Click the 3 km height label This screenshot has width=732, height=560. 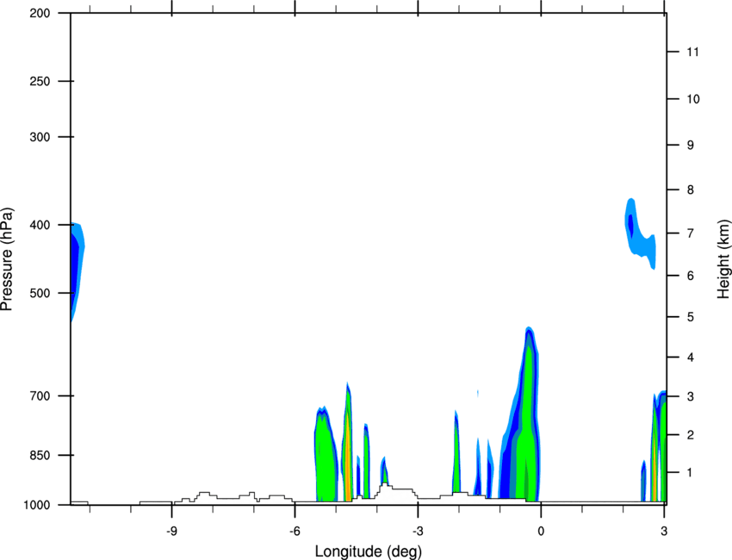click(691, 396)
